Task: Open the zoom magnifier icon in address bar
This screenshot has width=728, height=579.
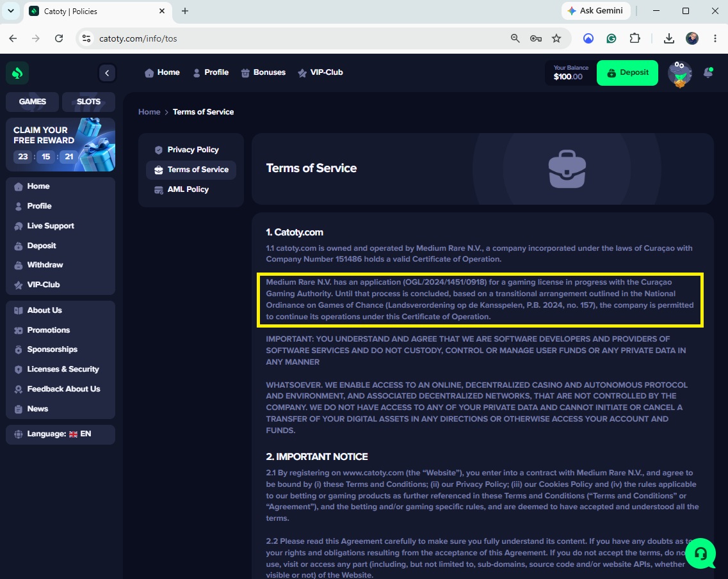Action: click(x=515, y=38)
